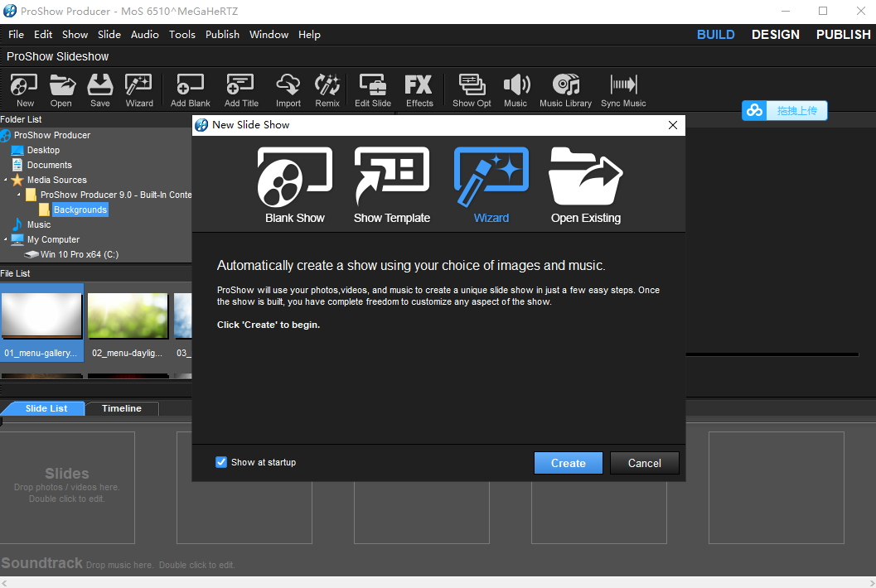This screenshot has width=876, height=588.
Task: Launch Wizard from the main toolbar
Action: (139, 90)
